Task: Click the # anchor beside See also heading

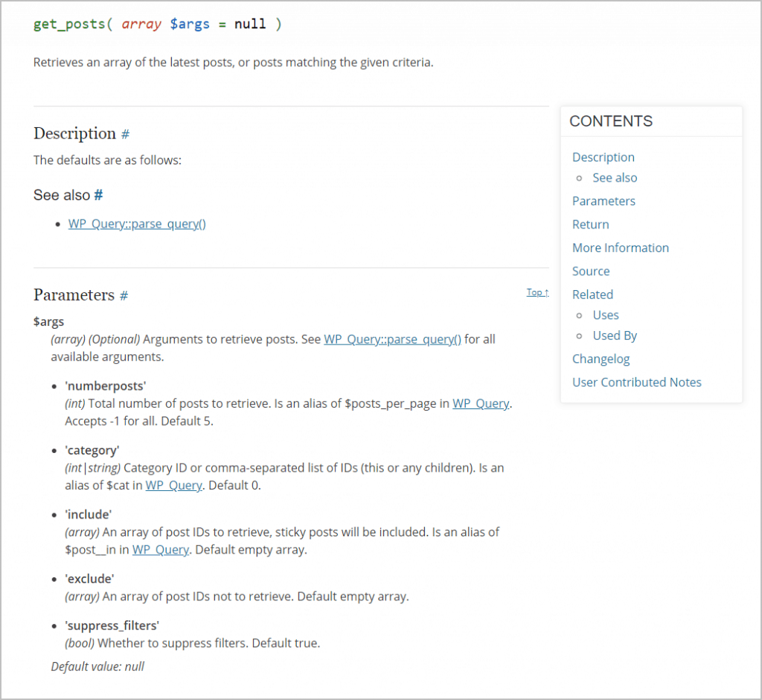Action: pos(98,196)
